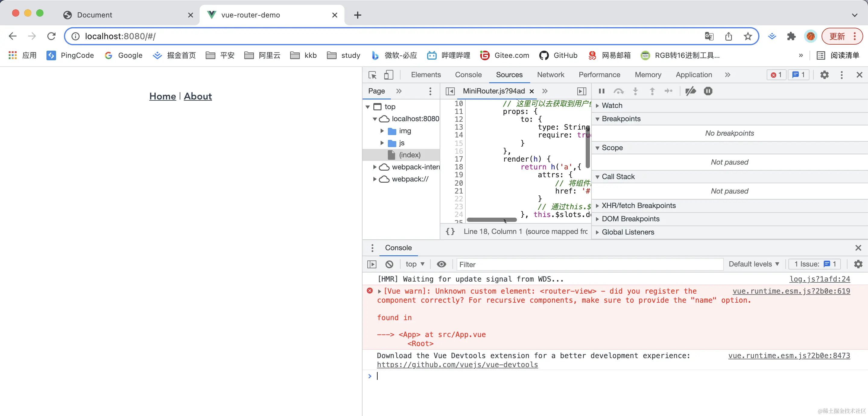Toggle the deactivate breakpoints icon

(690, 91)
